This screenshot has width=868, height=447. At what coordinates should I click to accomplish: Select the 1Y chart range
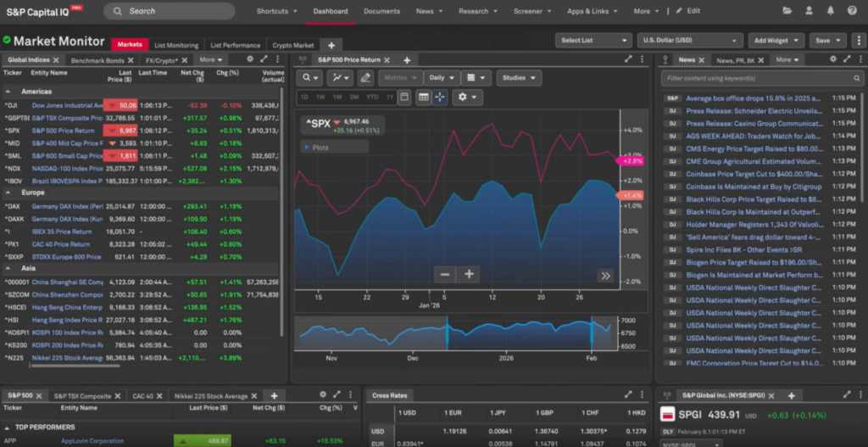click(x=390, y=97)
